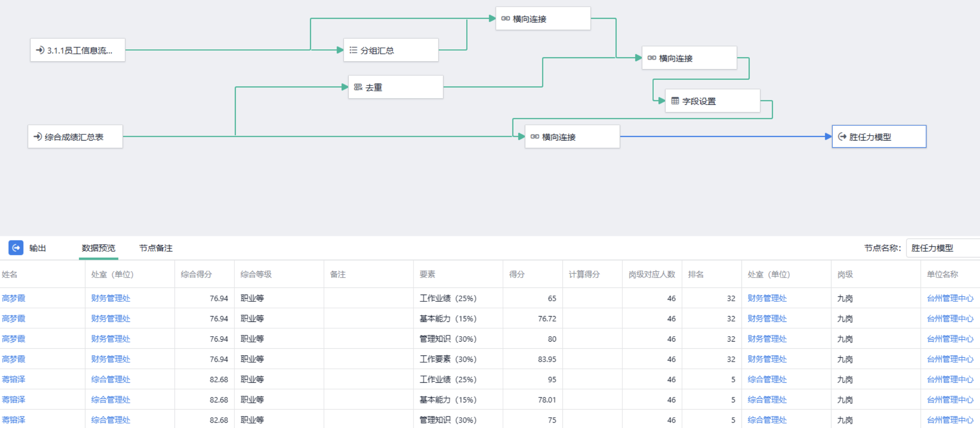Click the dedupe icon on 去重 node
The width and height of the screenshot is (980, 428).
tap(358, 87)
